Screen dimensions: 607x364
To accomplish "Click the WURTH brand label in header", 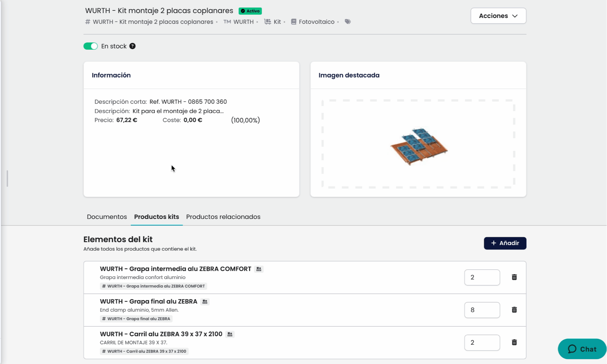I will [x=243, y=22].
